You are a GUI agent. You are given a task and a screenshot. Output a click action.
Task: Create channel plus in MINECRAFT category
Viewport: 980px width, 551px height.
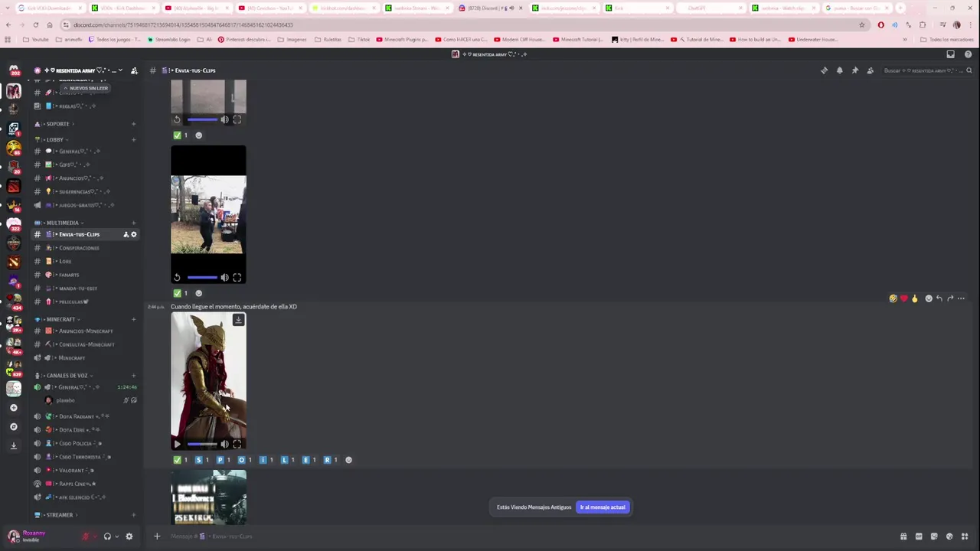(133, 319)
